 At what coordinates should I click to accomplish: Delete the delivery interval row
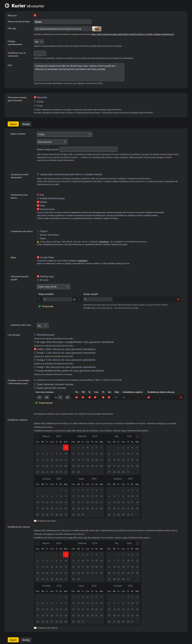click(181, 397)
